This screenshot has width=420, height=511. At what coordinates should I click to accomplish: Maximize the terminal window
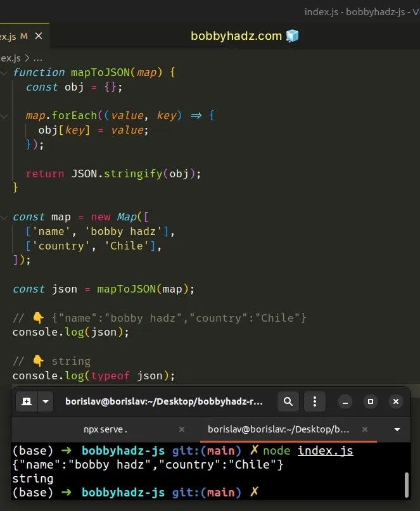pyautogui.click(x=371, y=401)
